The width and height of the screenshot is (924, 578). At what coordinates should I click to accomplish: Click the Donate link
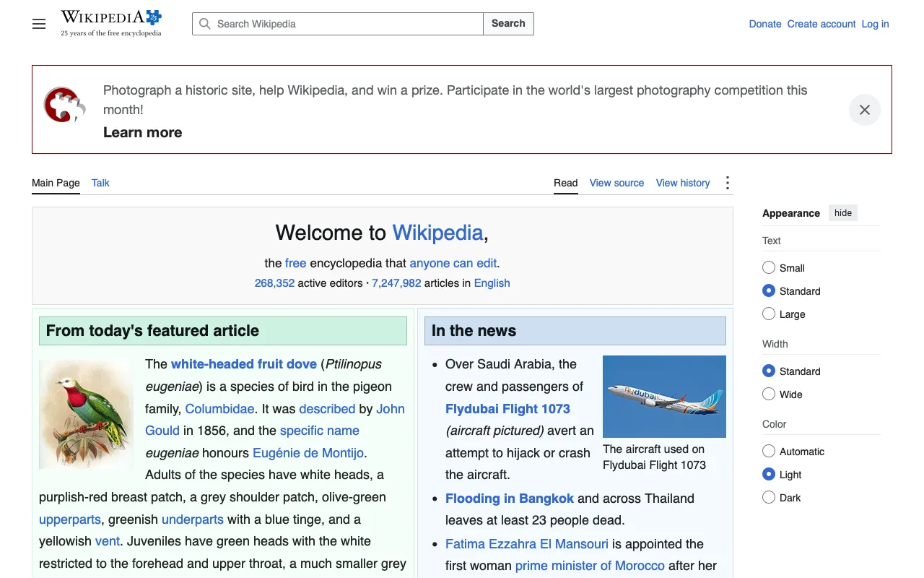click(765, 24)
